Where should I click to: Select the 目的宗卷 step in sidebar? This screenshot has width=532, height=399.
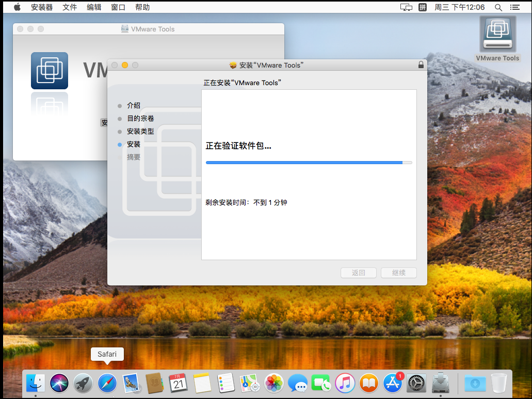[140, 118]
